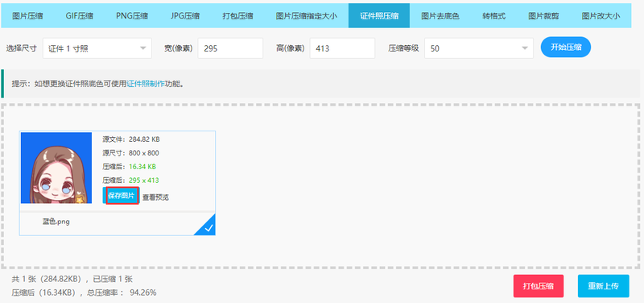Click the 重新上传 button
This screenshot has height=303, width=644.
[603, 286]
